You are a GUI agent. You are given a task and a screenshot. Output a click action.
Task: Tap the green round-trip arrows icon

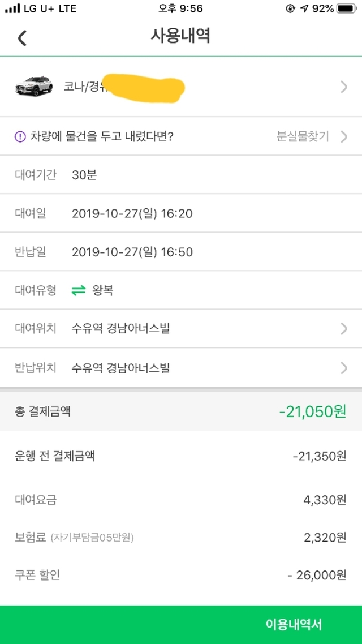79,291
